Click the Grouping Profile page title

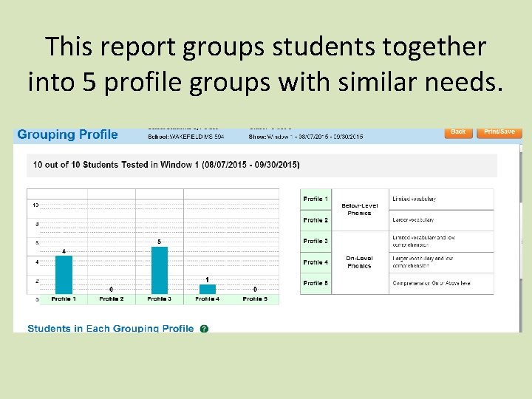[67, 134]
